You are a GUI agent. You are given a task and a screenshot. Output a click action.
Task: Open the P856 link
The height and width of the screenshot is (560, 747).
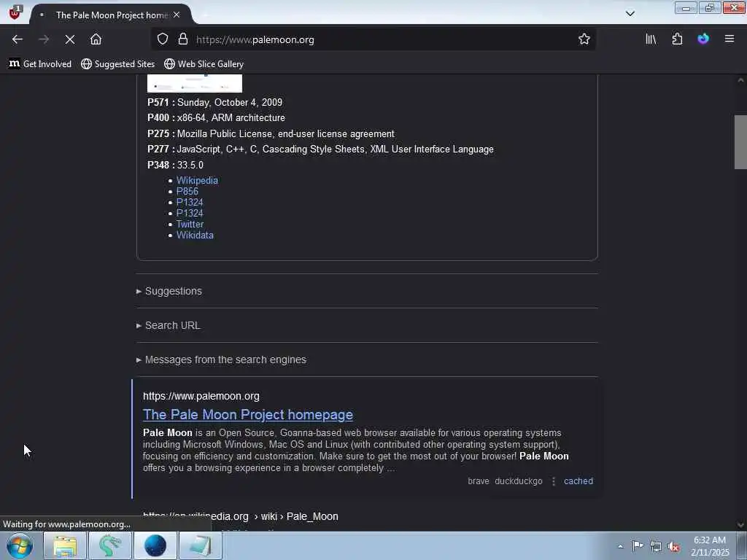click(x=187, y=192)
